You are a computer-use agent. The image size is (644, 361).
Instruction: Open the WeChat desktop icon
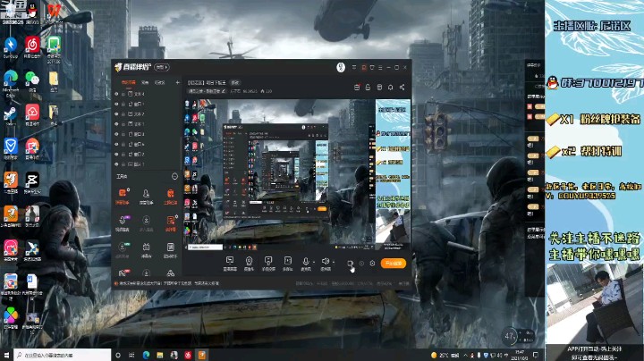[x=32, y=80]
